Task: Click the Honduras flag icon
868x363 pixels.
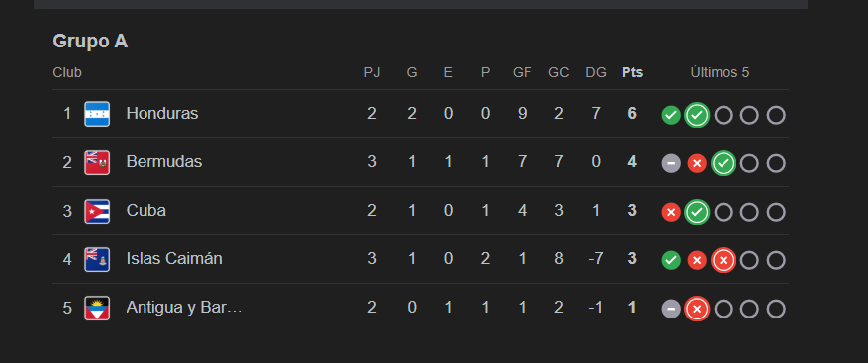Action: click(97, 114)
